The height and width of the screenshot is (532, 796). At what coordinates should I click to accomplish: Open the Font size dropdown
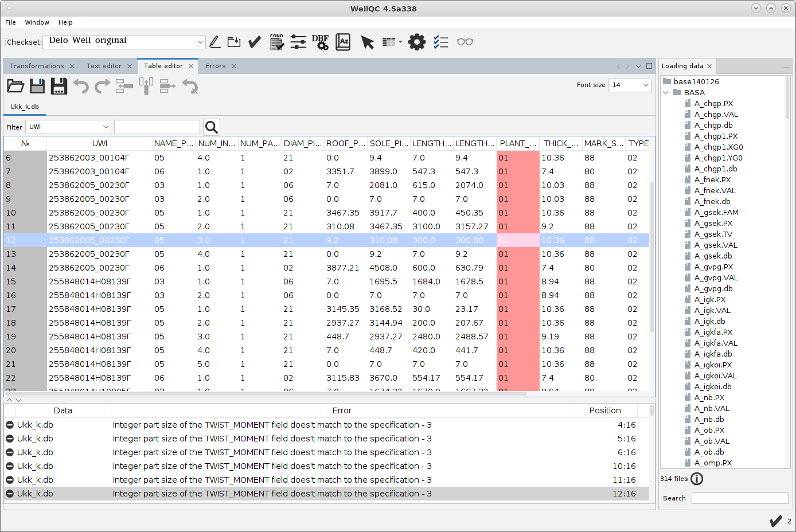pyautogui.click(x=646, y=85)
